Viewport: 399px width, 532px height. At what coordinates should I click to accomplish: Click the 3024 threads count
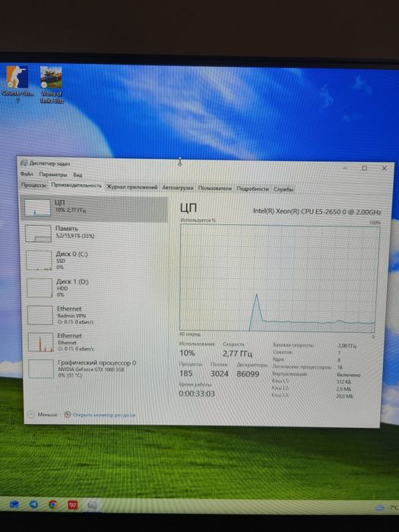(x=219, y=374)
